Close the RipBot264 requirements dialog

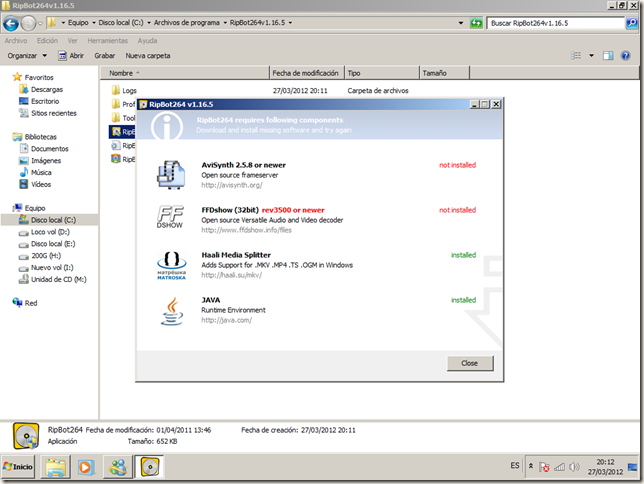(470, 363)
